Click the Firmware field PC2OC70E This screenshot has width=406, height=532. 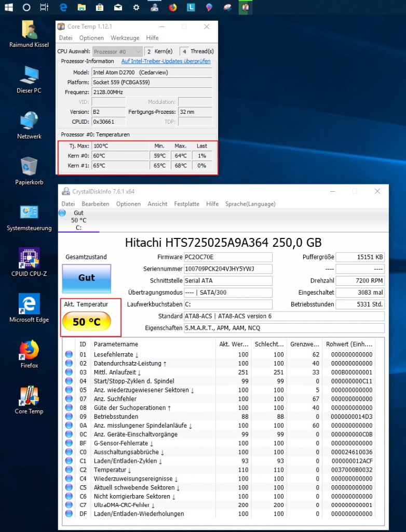tap(228, 257)
